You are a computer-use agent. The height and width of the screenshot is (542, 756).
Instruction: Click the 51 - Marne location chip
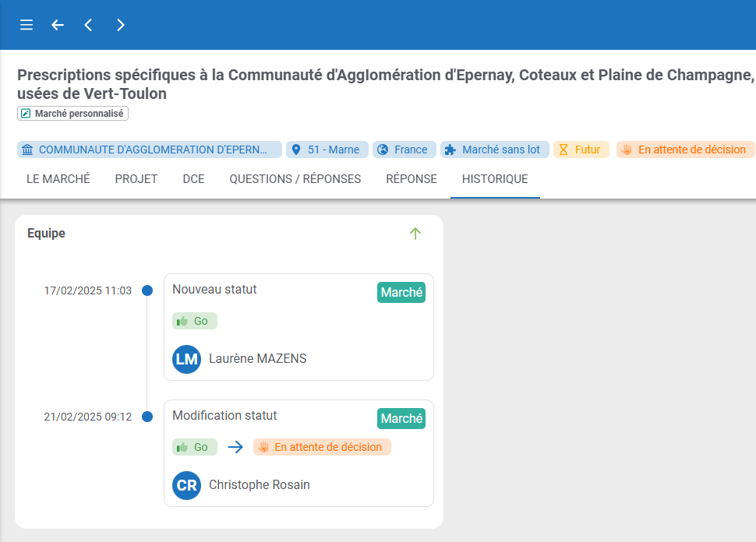[327, 150]
